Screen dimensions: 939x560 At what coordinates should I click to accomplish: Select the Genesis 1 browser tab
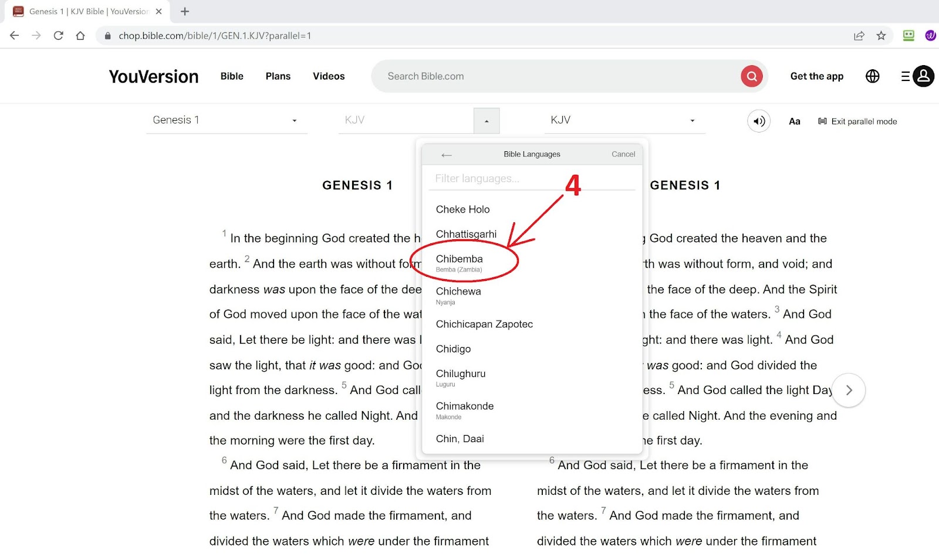click(x=88, y=11)
